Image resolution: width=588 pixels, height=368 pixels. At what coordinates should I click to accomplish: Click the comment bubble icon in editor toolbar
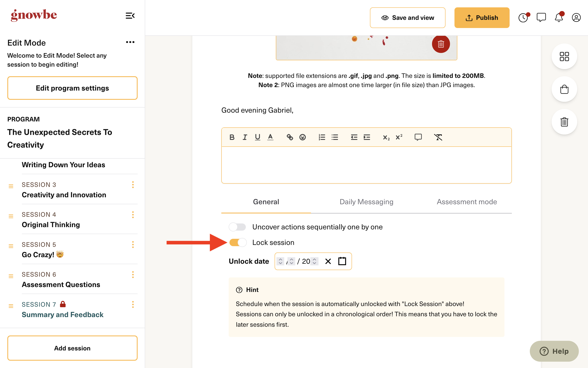(418, 137)
